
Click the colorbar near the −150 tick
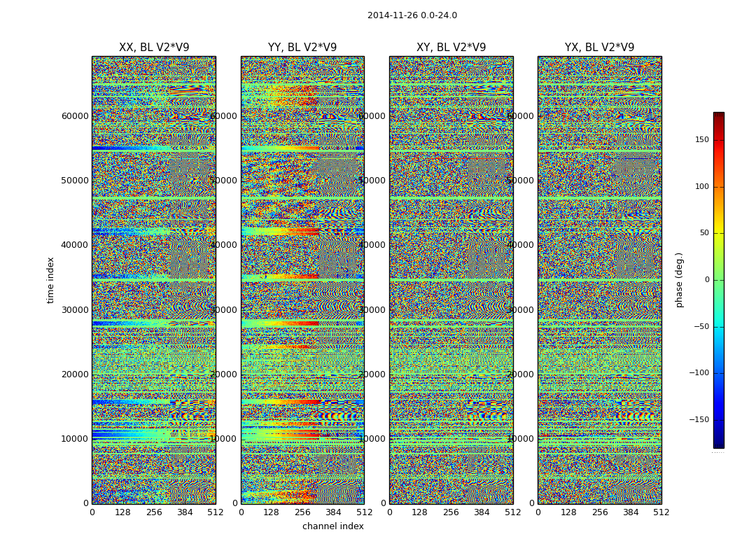[x=719, y=419]
